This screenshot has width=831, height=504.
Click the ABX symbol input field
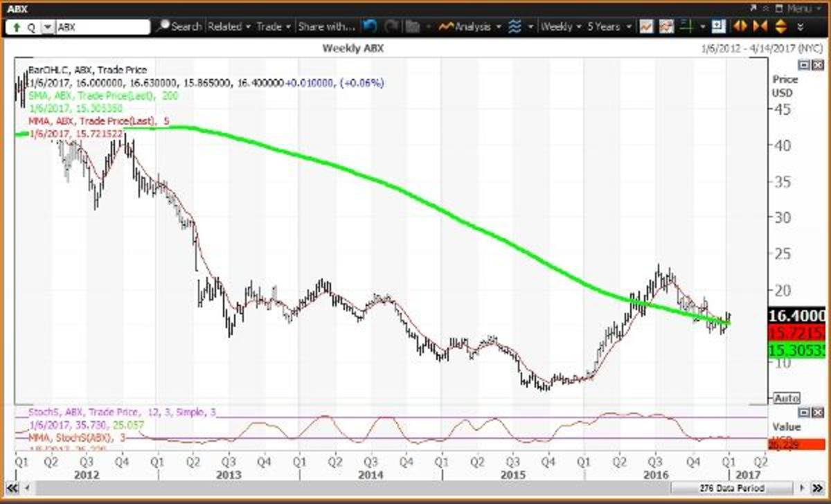tap(102, 27)
